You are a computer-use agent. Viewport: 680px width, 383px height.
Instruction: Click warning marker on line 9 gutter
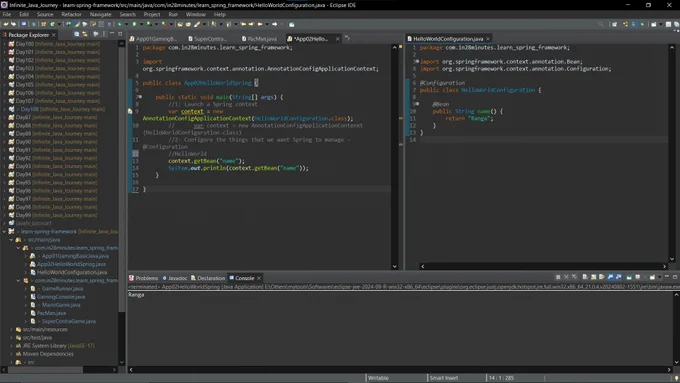(130, 111)
